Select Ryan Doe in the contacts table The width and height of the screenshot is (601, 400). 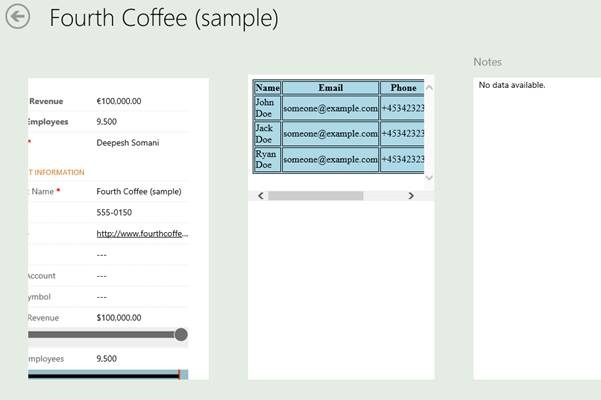266,159
